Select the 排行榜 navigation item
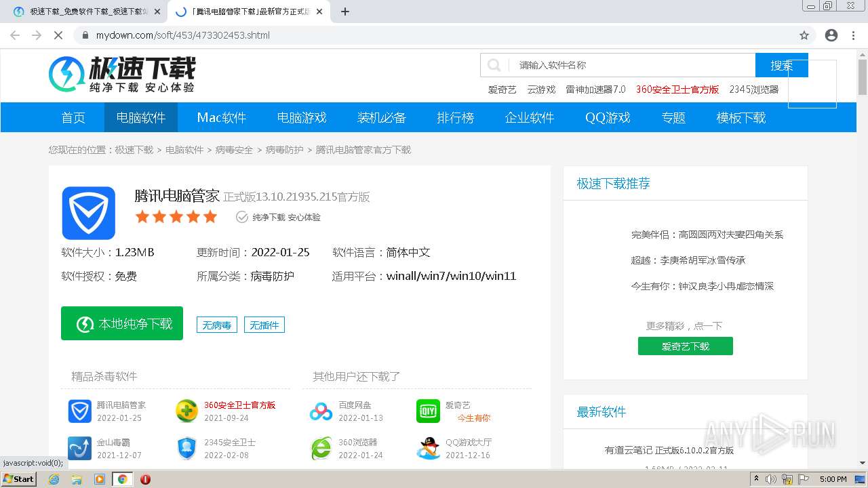 pyautogui.click(x=456, y=117)
